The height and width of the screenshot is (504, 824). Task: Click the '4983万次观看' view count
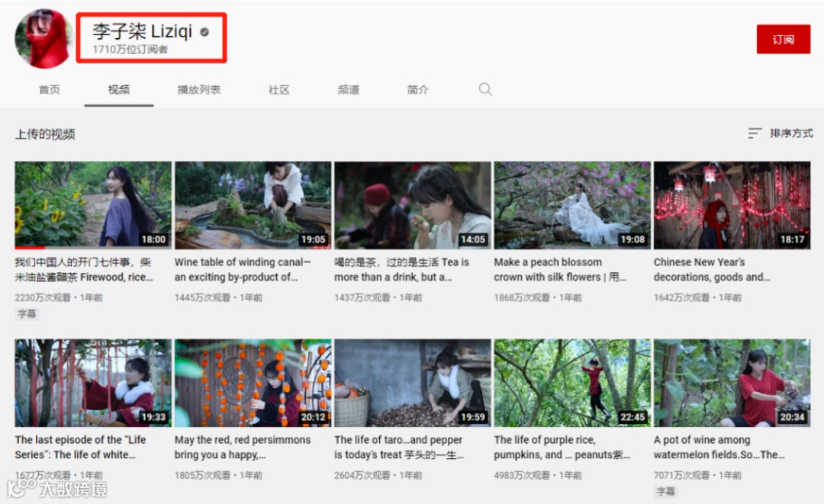point(522,475)
